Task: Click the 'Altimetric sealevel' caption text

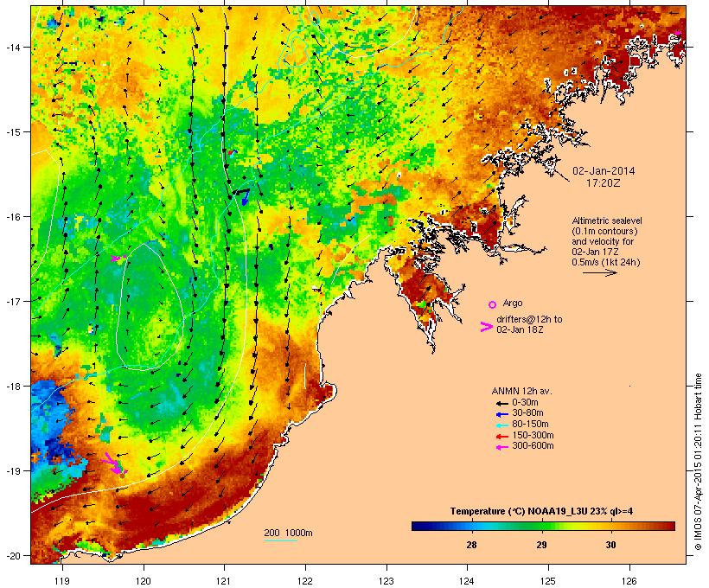Action: pos(607,220)
